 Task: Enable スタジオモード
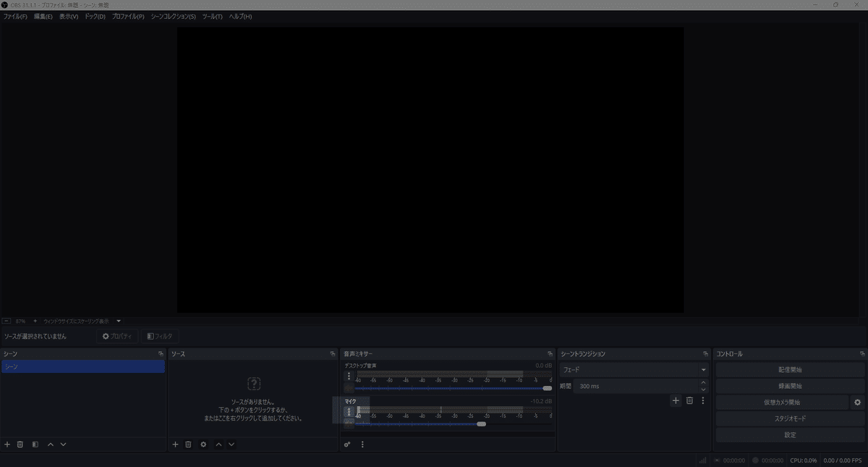789,418
